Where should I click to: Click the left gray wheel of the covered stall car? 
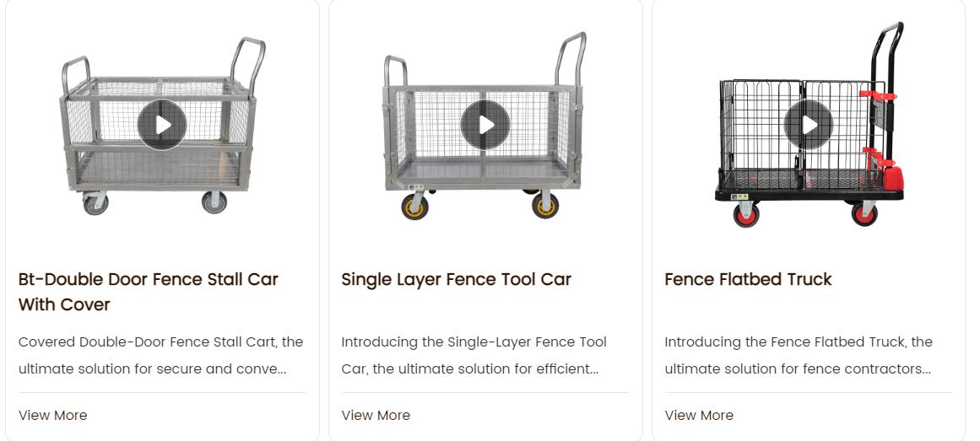point(95,202)
